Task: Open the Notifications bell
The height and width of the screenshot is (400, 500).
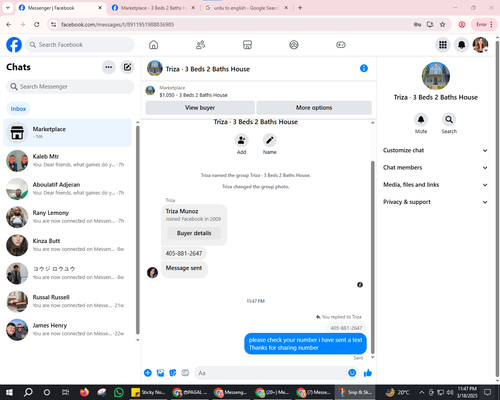Action: tap(461, 45)
